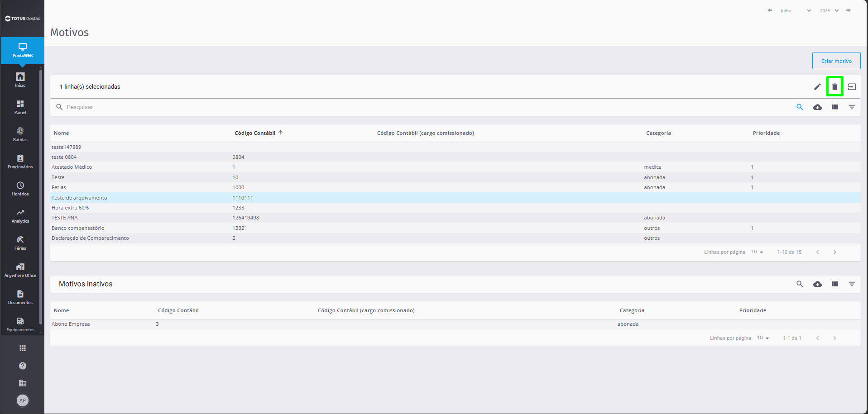The height and width of the screenshot is (414, 868).
Task: Open filter for Motivos inativos table
Action: click(852, 284)
